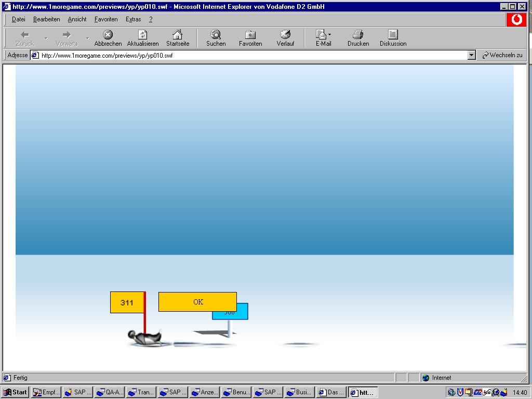This screenshot has height=399, width=532.
Task: Click the Abbrechen stop icon
Action: coord(108,35)
